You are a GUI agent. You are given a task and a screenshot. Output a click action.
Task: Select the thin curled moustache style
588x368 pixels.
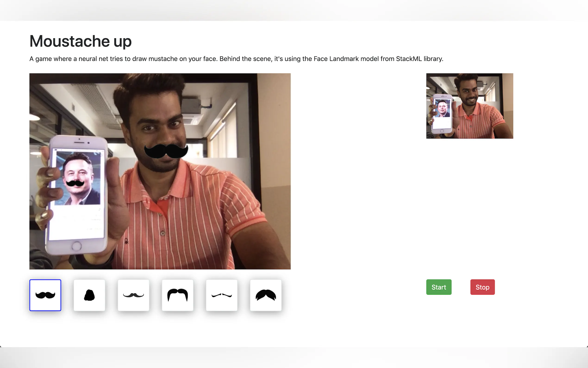133,295
